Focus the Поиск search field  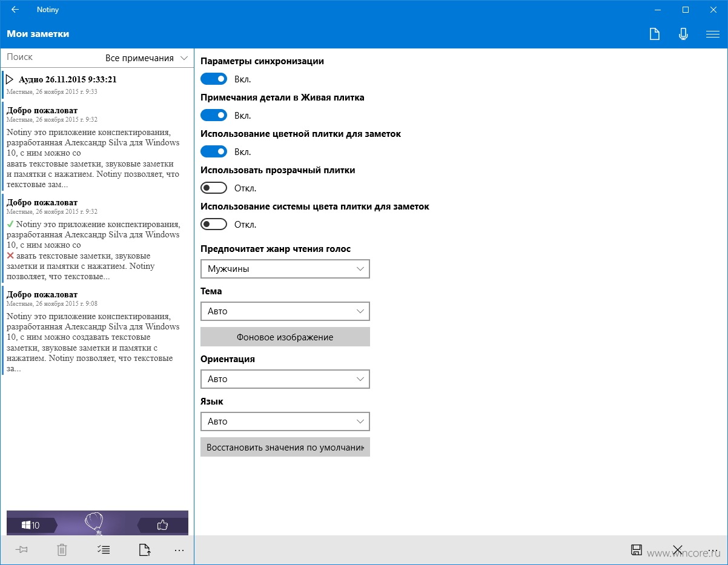click(x=51, y=58)
